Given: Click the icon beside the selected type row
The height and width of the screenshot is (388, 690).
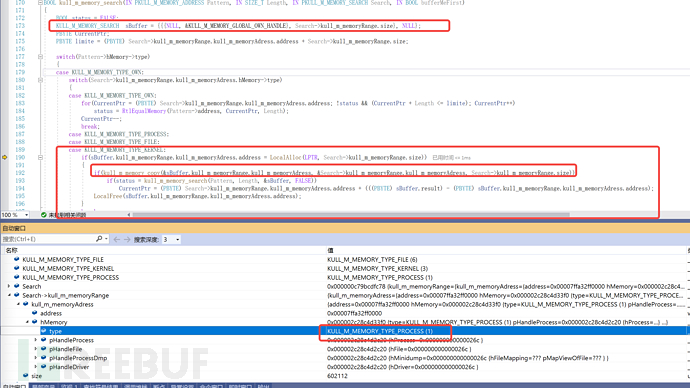Looking at the screenshot, I should click(x=44, y=331).
